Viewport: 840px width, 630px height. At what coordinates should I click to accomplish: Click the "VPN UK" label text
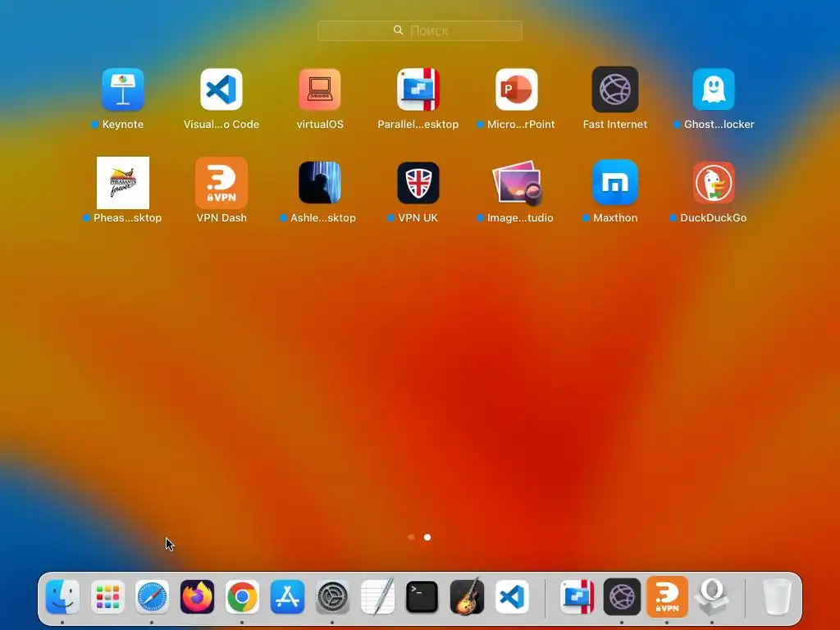[x=418, y=218]
